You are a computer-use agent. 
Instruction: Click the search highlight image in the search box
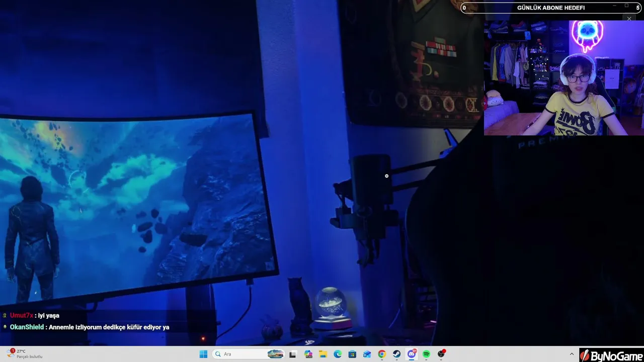click(x=275, y=354)
